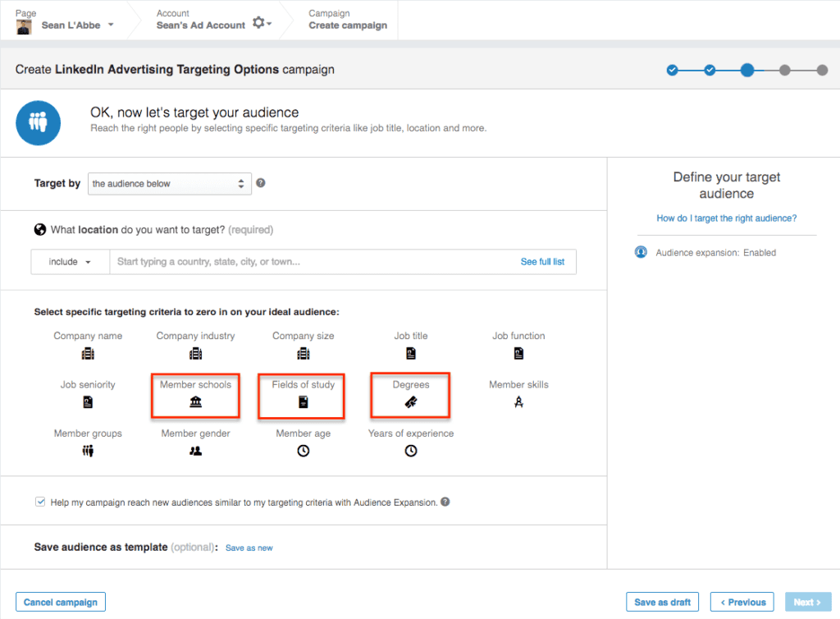The width and height of the screenshot is (840, 619).
Task: Select the Job title targeting icon
Action: click(x=410, y=353)
